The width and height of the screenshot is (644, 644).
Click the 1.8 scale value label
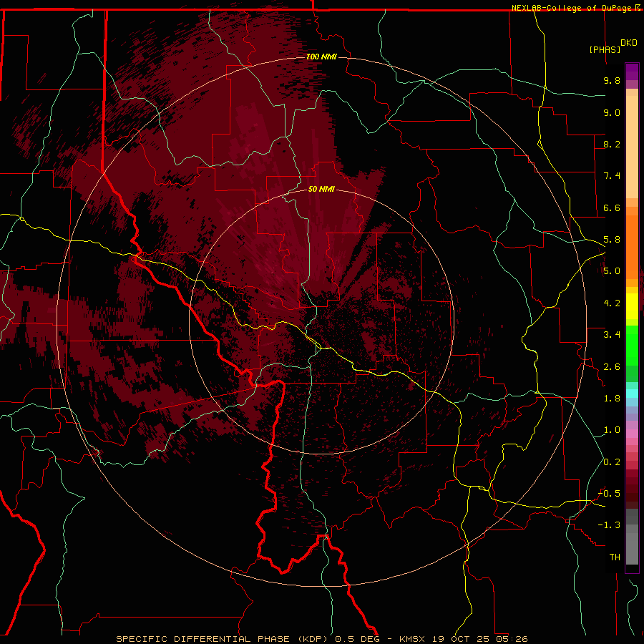[x=612, y=399]
